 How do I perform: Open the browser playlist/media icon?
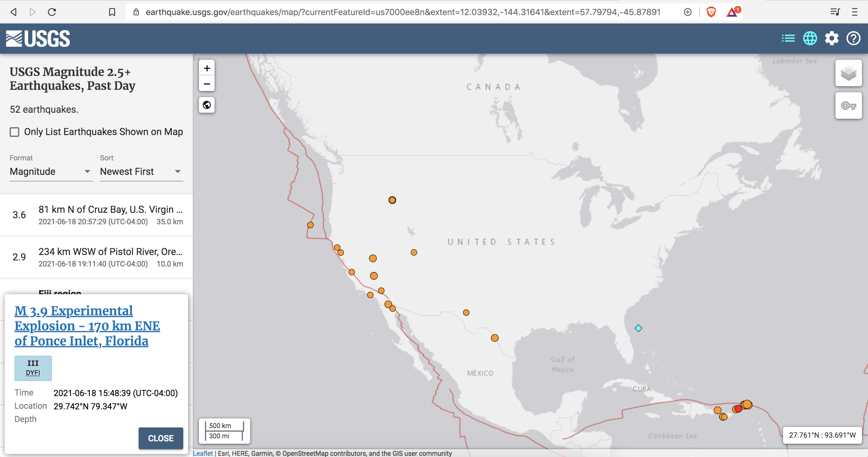pyautogui.click(x=835, y=12)
